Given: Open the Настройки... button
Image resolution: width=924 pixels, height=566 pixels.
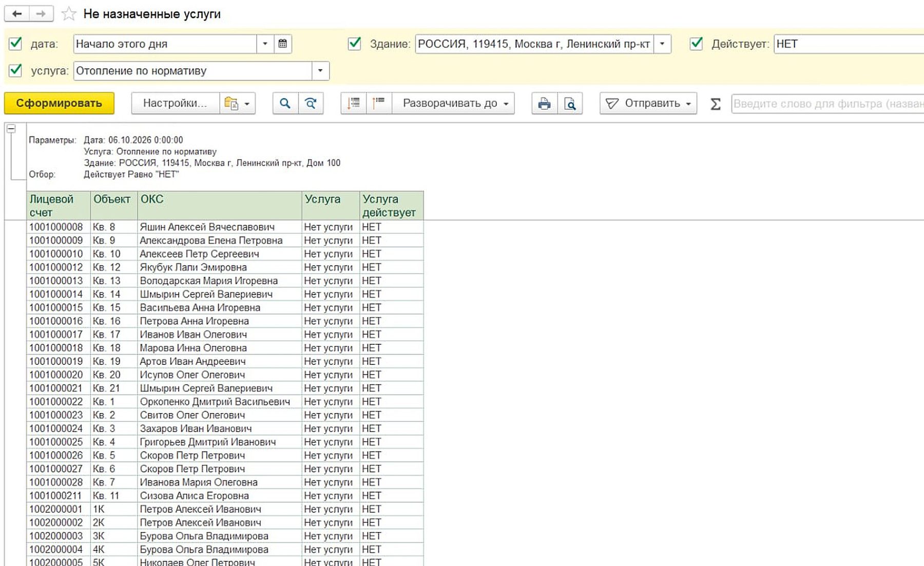Looking at the screenshot, I should pyautogui.click(x=175, y=103).
